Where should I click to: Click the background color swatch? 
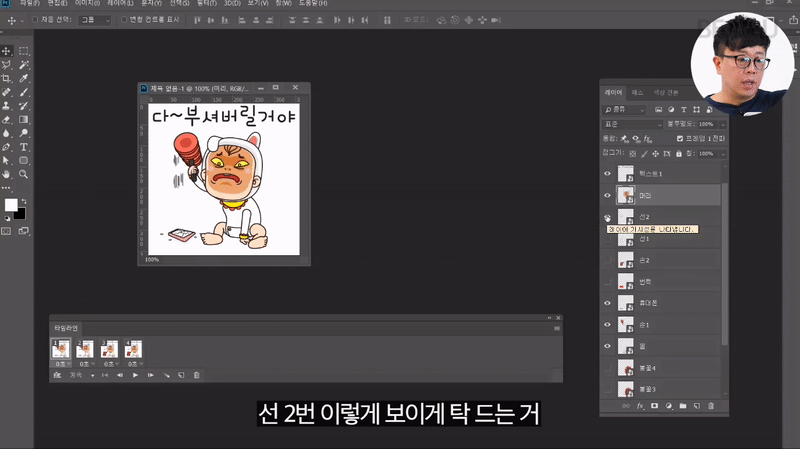(21, 214)
